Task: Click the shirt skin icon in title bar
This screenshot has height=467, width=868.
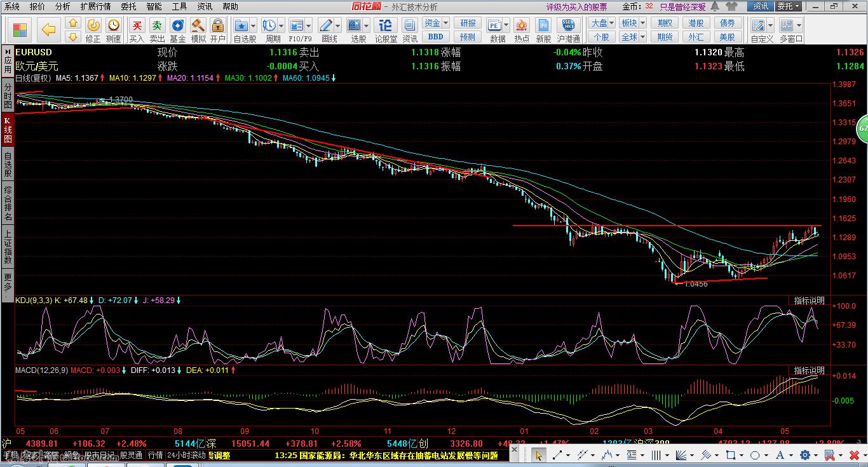Action: [731, 6]
